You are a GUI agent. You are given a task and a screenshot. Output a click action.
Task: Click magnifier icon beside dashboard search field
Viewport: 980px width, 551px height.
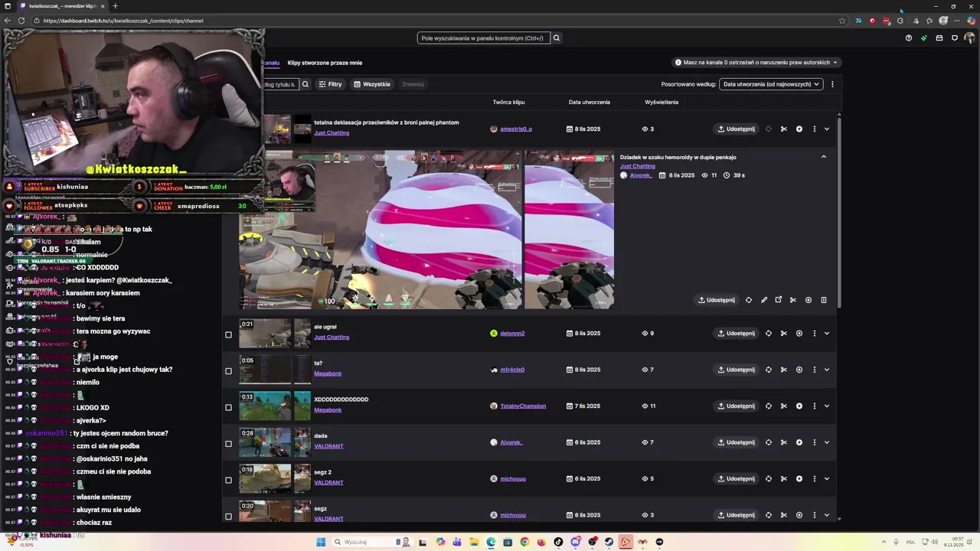tap(557, 38)
